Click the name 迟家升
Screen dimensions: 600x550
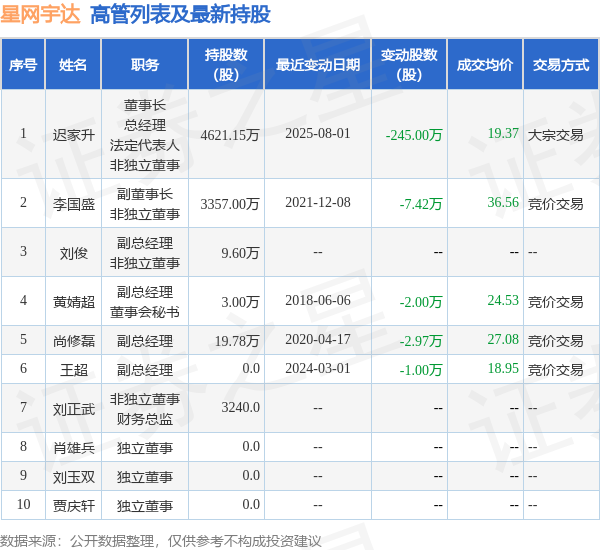point(73,135)
